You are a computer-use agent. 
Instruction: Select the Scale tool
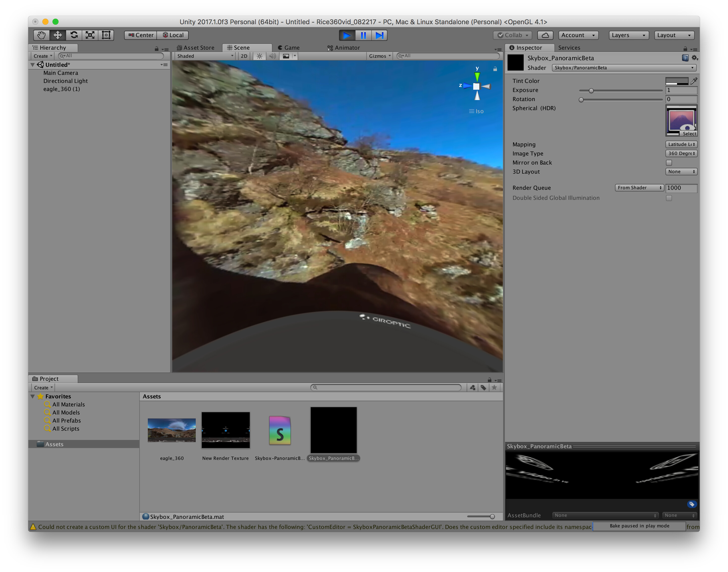pyautogui.click(x=90, y=35)
